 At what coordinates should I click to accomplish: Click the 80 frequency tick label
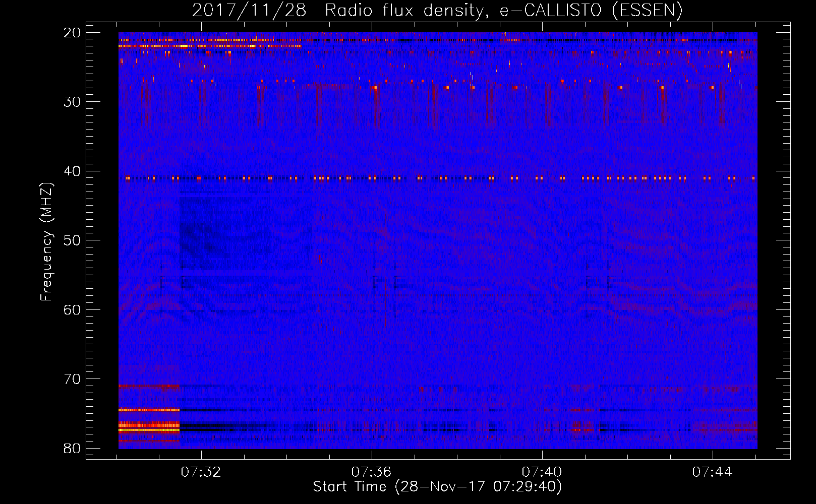pyautogui.click(x=73, y=448)
